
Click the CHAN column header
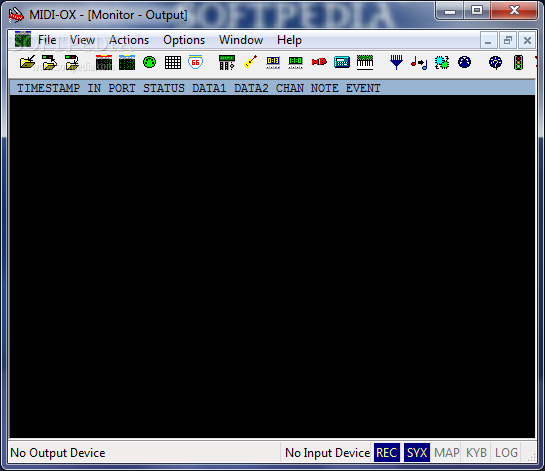290,88
